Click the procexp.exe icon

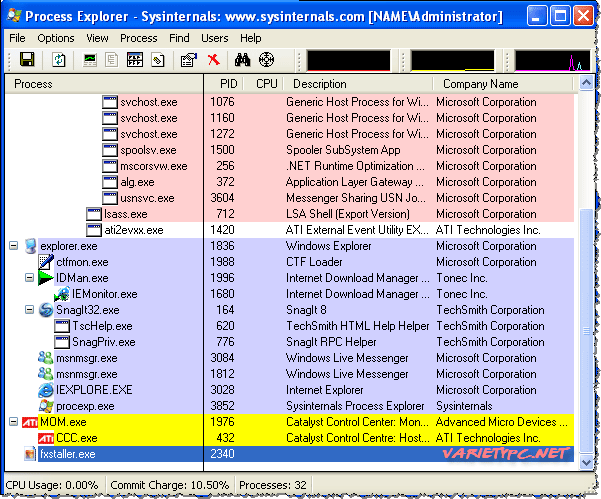click(46, 406)
